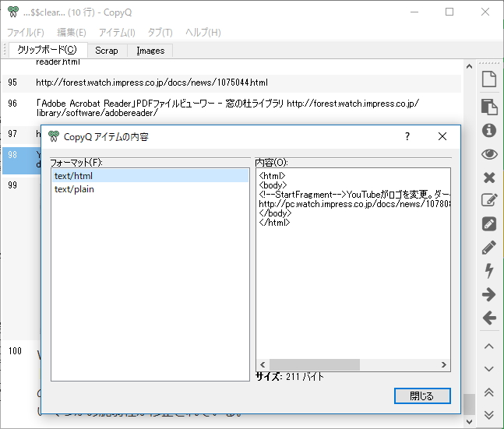
Task: Click the 閉じる button
Action: [x=422, y=396]
